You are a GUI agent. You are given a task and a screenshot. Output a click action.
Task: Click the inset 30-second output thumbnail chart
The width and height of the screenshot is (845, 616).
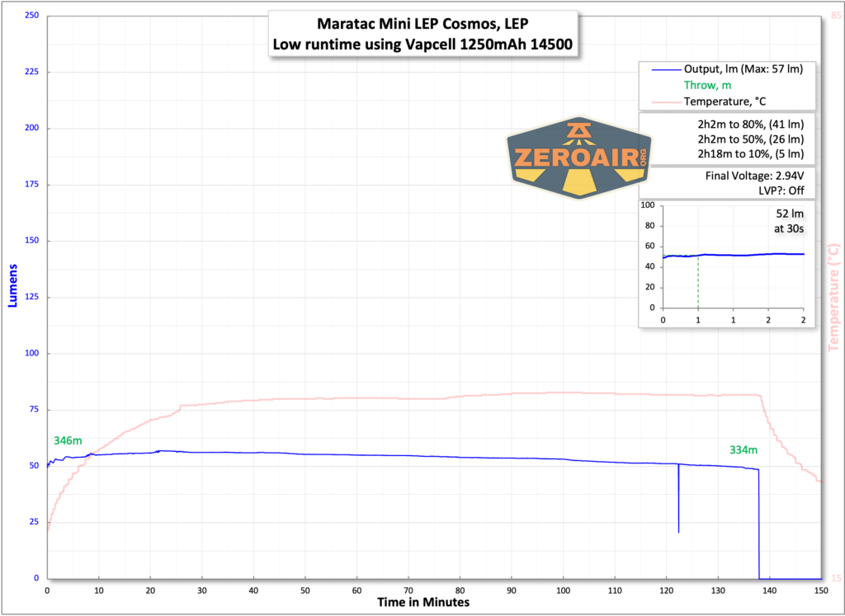click(726, 264)
